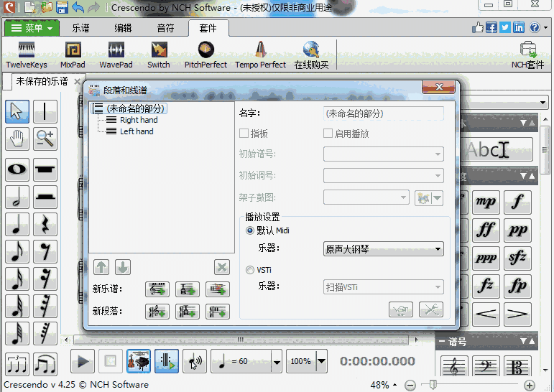Image resolution: width=554 pixels, height=392 pixels.
Task: Expand the 菜单 menu button
Action: pyautogui.click(x=32, y=28)
